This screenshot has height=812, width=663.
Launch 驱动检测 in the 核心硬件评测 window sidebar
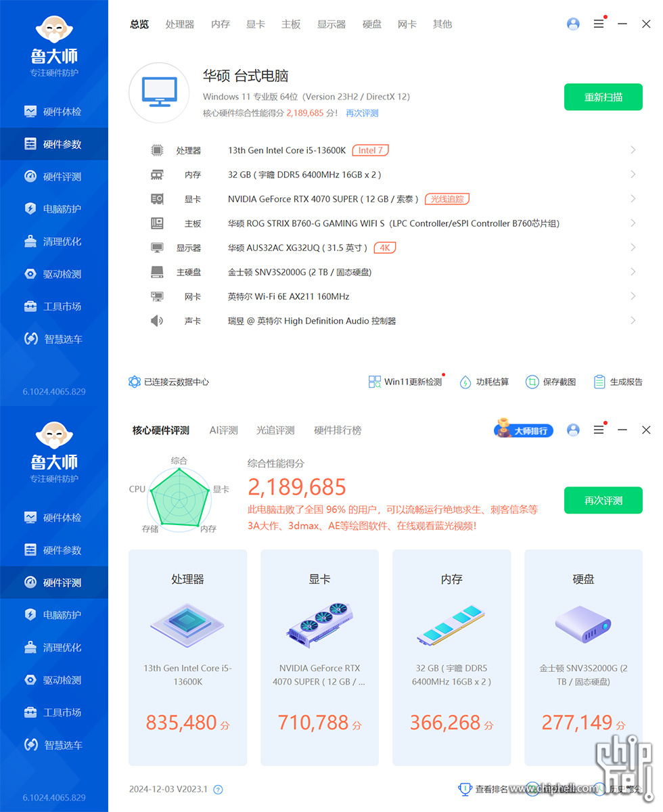click(x=54, y=680)
